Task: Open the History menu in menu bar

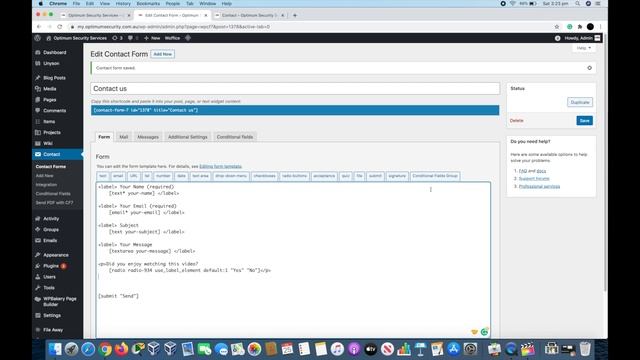Action: [x=123, y=4]
